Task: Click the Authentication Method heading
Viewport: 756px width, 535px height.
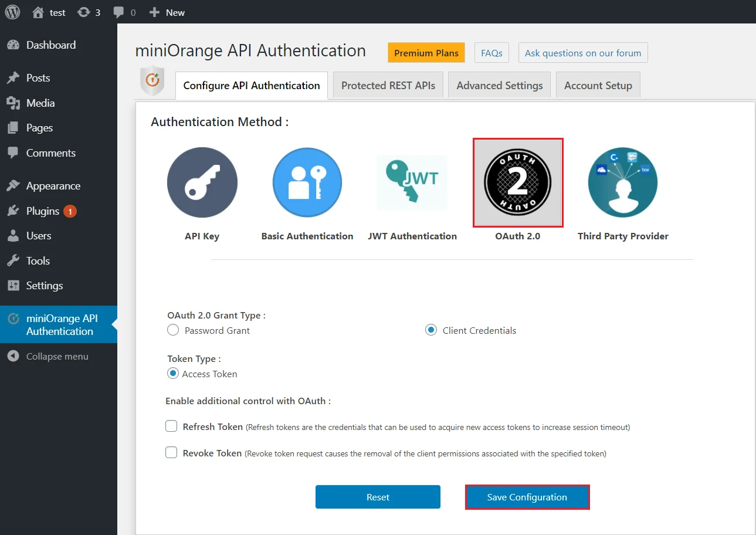Action: click(x=219, y=122)
